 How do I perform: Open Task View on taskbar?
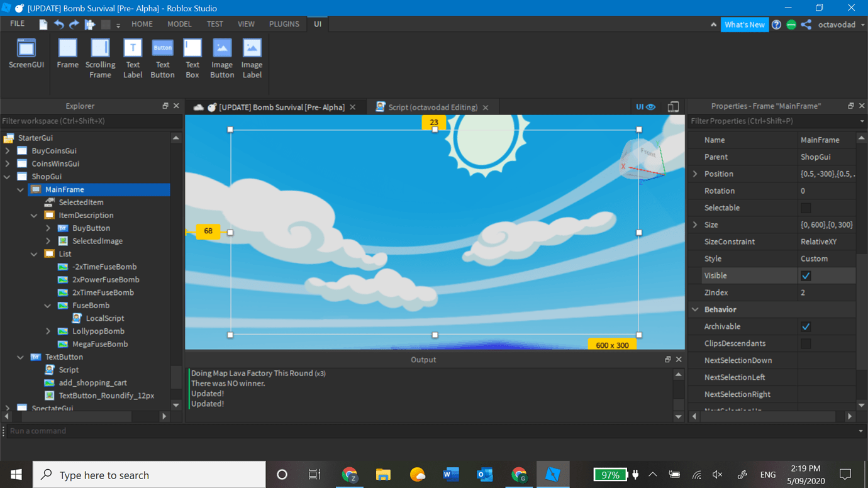(x=314, y=475)
